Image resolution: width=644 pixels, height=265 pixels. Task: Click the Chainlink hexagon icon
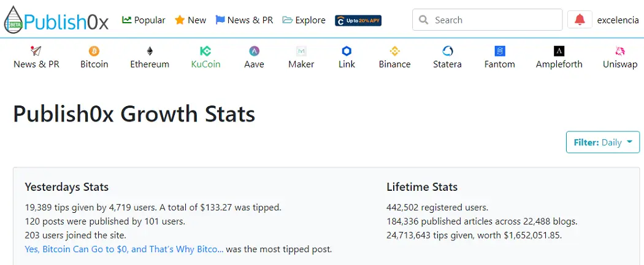pyautogui.click(x=347, y=52)
